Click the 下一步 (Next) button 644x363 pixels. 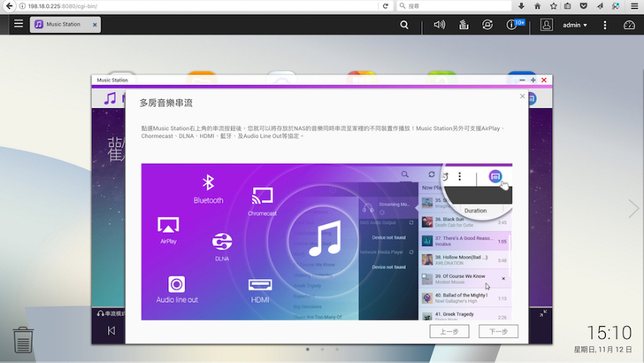(498, 331)
